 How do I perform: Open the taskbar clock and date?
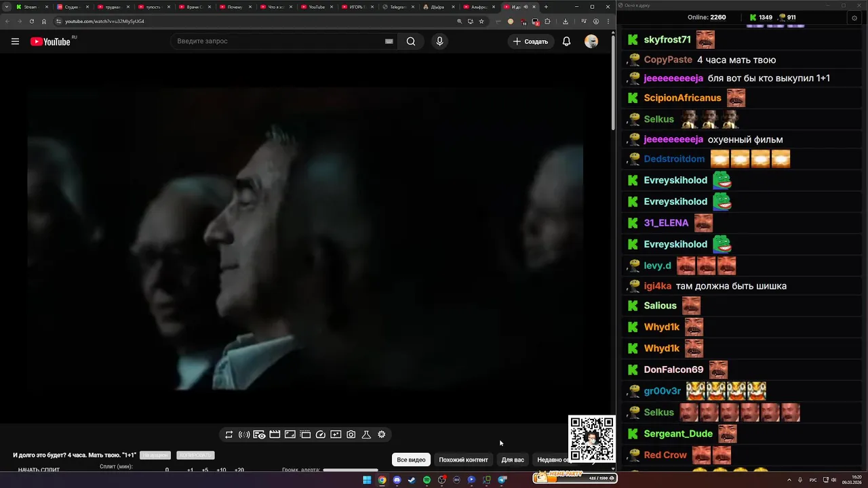click(852, 480)
